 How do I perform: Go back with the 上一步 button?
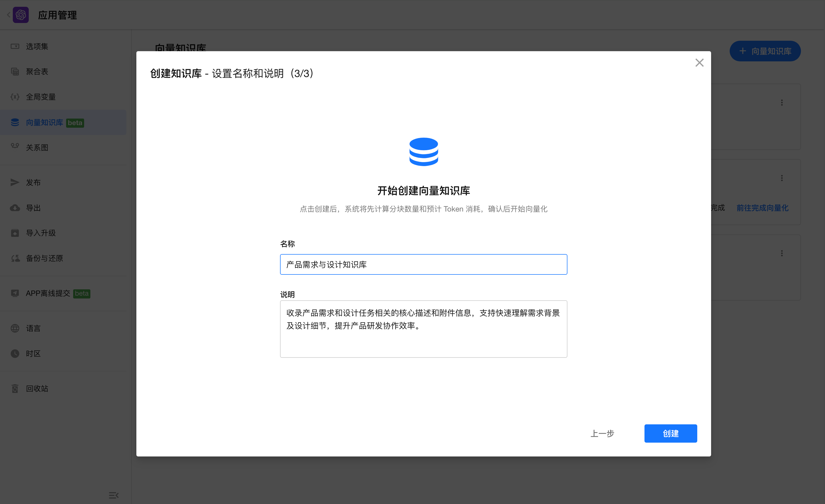(x=602, y=433)
